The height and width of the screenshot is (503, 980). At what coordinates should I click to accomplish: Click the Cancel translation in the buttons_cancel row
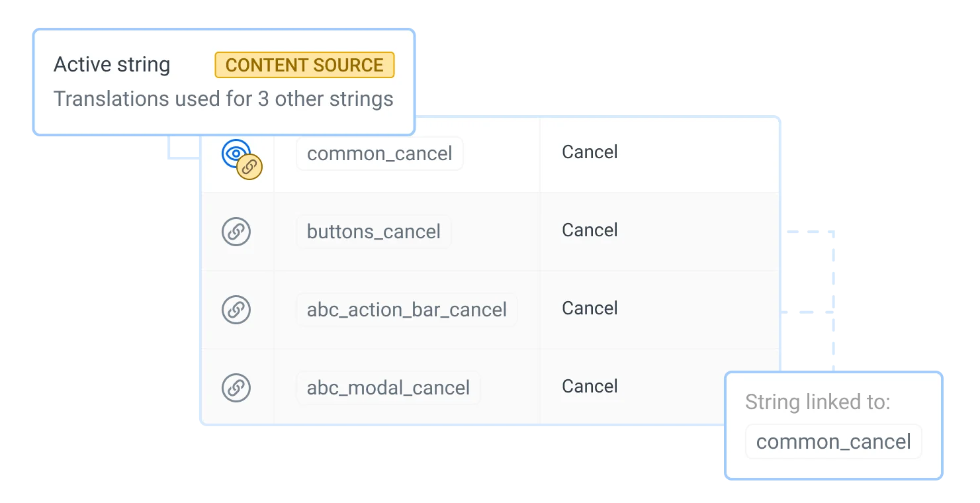pyautogui.click(x=590, y=230)
